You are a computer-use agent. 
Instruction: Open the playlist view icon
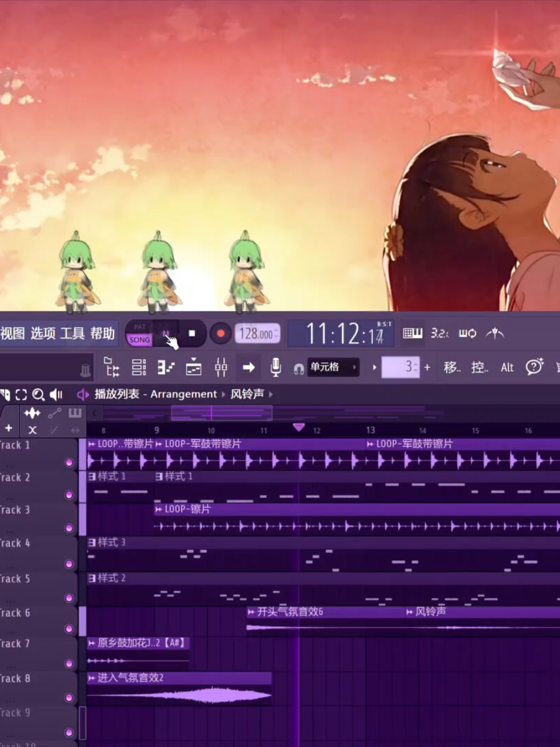[x=193, y=367]
